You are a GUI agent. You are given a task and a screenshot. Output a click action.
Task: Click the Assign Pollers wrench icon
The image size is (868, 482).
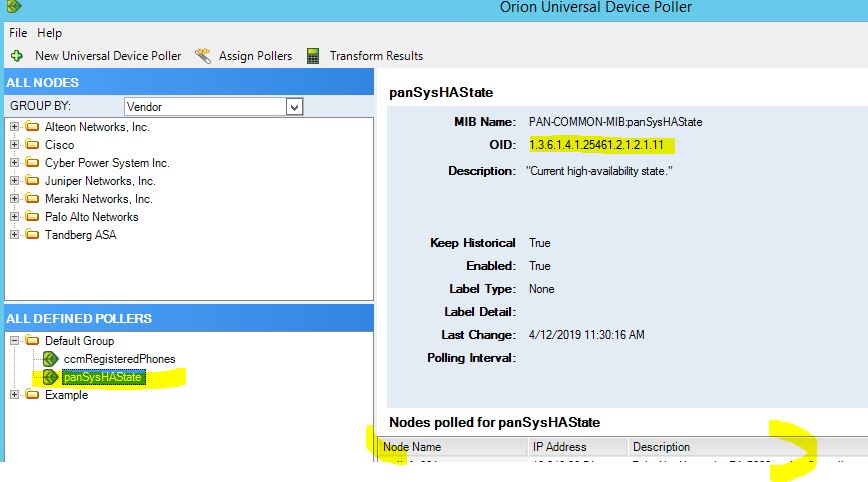203,56
